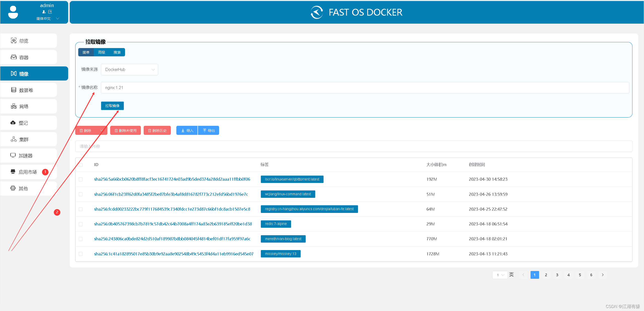Viewport: 644px width, 311px height.
Task: Go to the 容器 containers section
Action: (28, 57)
